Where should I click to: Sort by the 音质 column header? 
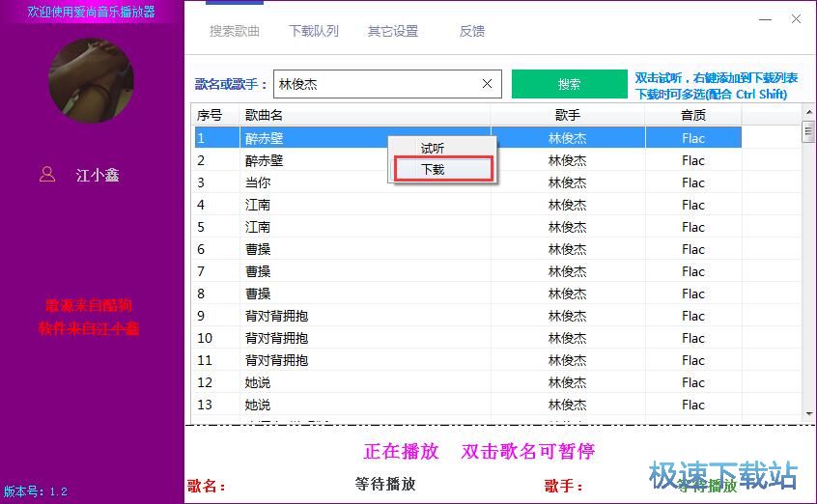pos(693,115)
